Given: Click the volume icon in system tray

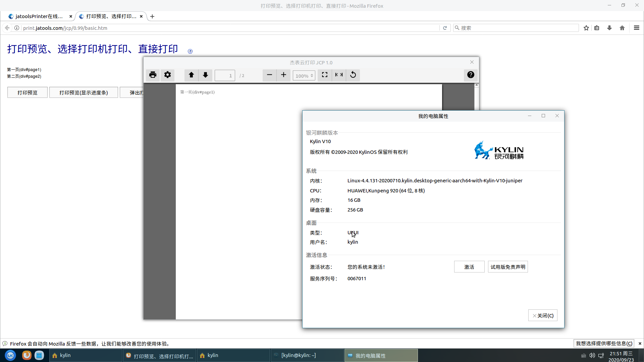Looking at the screenshot, I should click(592, 355).
